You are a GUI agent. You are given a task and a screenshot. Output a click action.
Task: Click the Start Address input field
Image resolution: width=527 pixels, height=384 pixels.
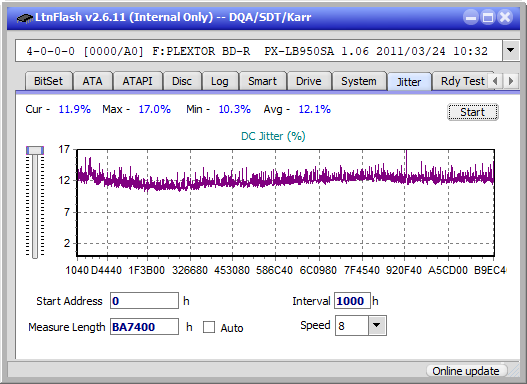click(x=144, y=301)
